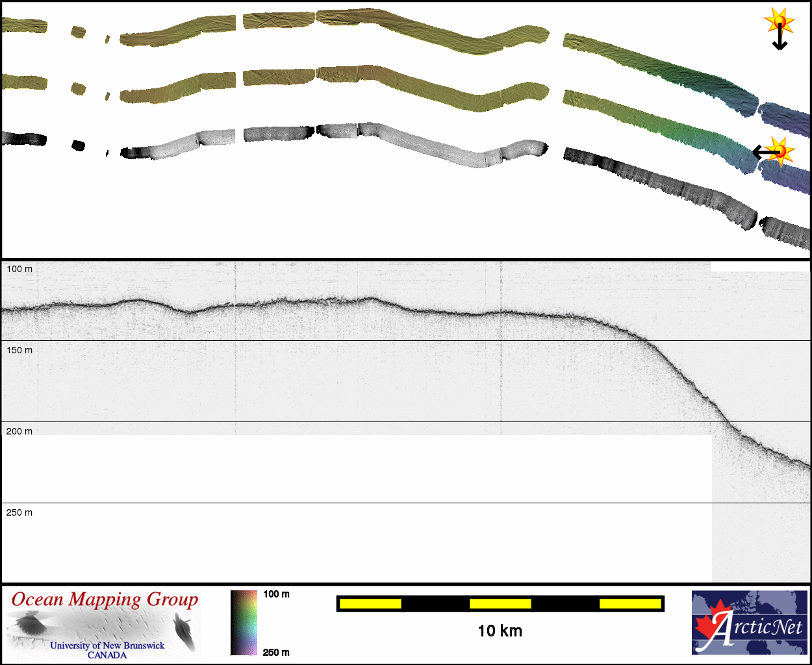The image size is (812, 665).
Task: Click the depth color scale legend bar
Action: 244,623
